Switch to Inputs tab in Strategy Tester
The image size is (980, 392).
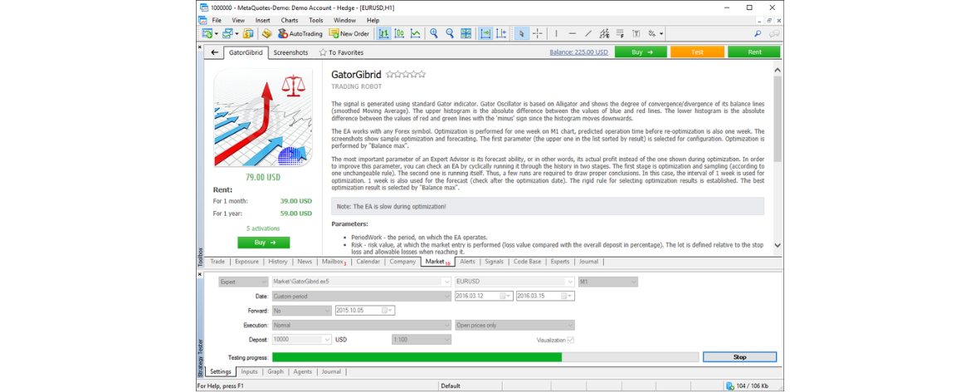(x=250, y=371)
